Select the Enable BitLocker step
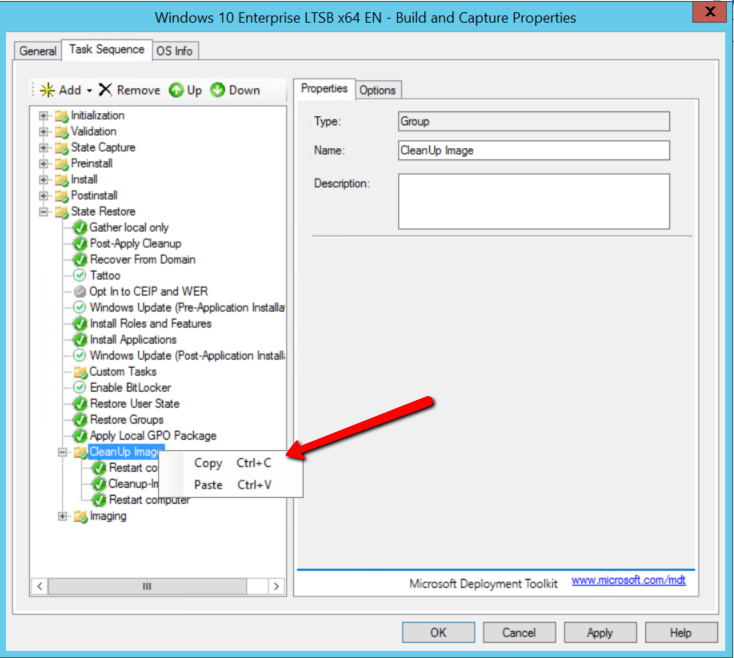The height and width of the screenshot is (658, 734). point(130,388)
